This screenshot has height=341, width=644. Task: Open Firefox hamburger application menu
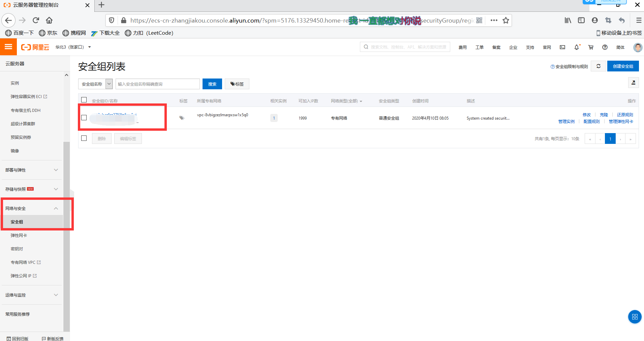coord(638,20)
